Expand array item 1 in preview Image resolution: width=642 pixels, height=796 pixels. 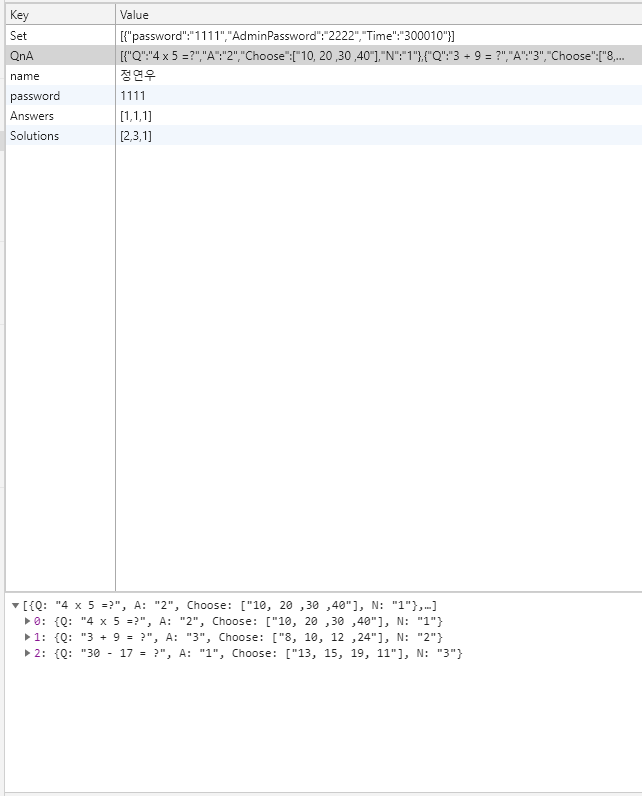click(27, 638)
